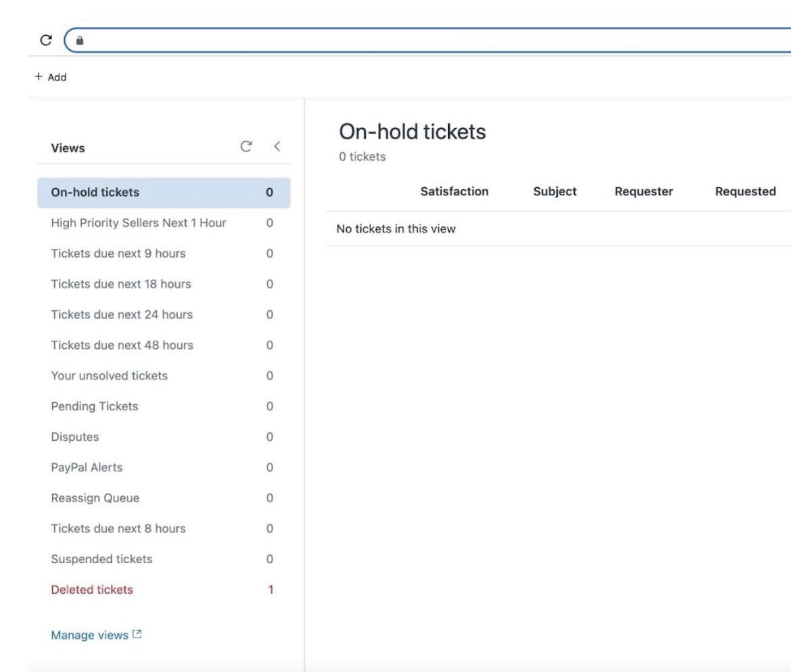Open the Suspended tickets view
The width and height of the screenshot is (791, 672).
(x=164, y=560)
